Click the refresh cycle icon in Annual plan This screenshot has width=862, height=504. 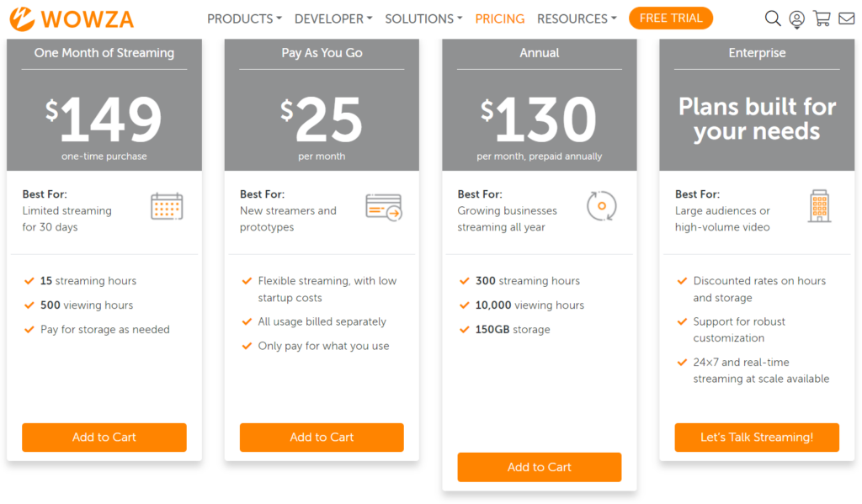coord(601,206)
